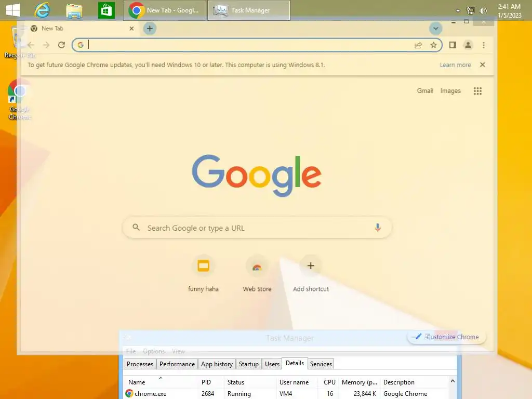Select Google Chrome desktop shortcut
Screen dimensions: 532x399
pyautogui.click(x=19, y=100)
